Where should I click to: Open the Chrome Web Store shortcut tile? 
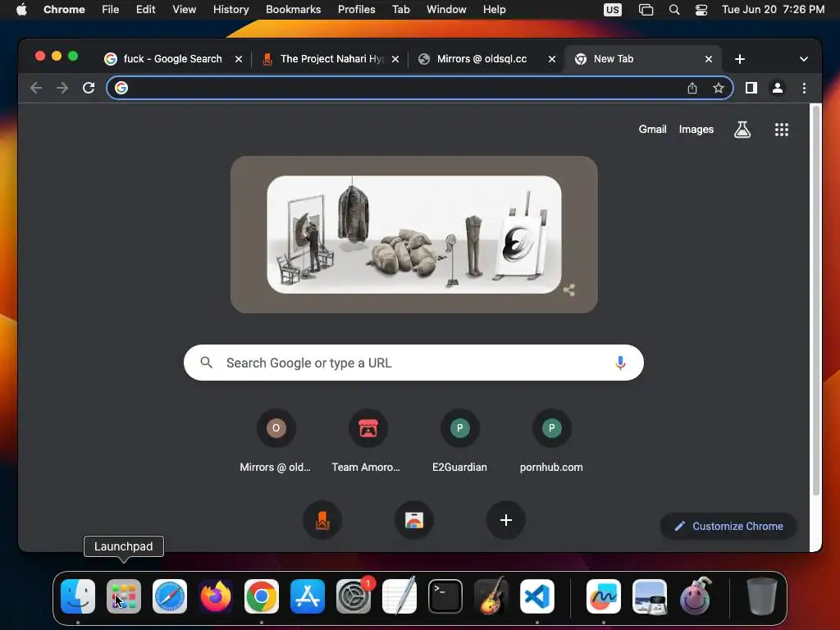(x=413, y=520)
